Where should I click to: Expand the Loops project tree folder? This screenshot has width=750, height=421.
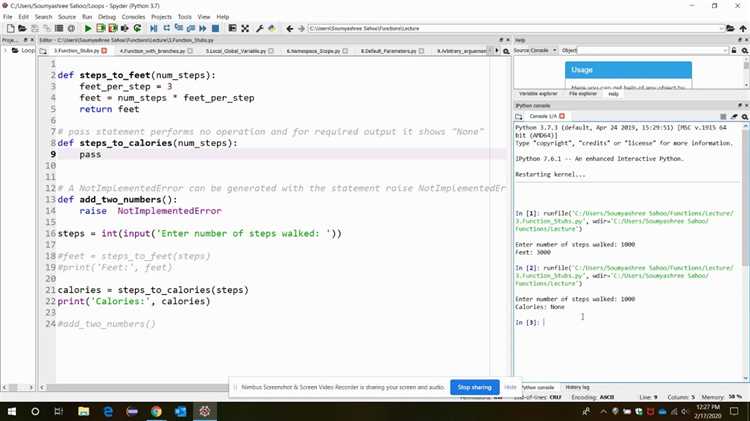6,50
